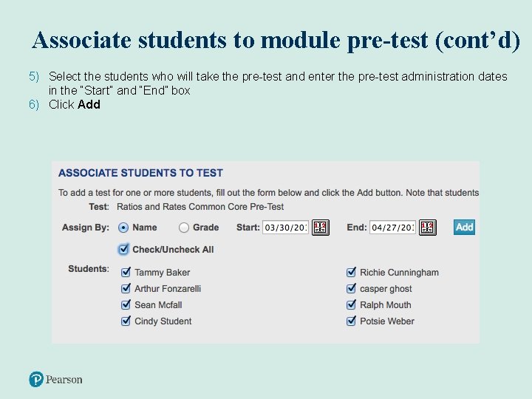Open the Start date calendar picker
The width and height of the screenshot is (532, 399).
click(x=320, y=228)
